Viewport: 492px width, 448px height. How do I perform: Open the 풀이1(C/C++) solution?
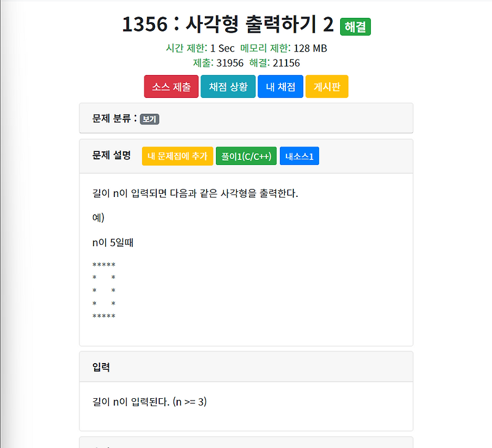tap(245, 156)
